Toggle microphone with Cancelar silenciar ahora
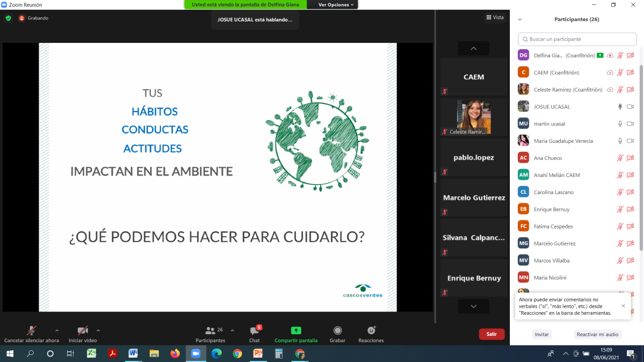The image size is (644, 362). [x=32, y=330]
